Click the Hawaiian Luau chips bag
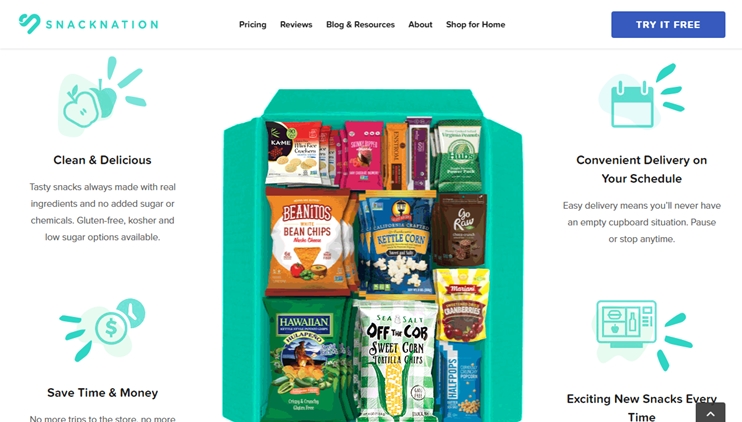 tap(303, 359)
